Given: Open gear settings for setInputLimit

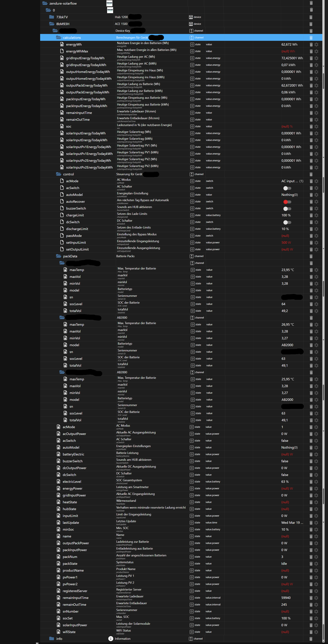Looking at the screenshot, I should pyautogui.click(x=316, y=243).
